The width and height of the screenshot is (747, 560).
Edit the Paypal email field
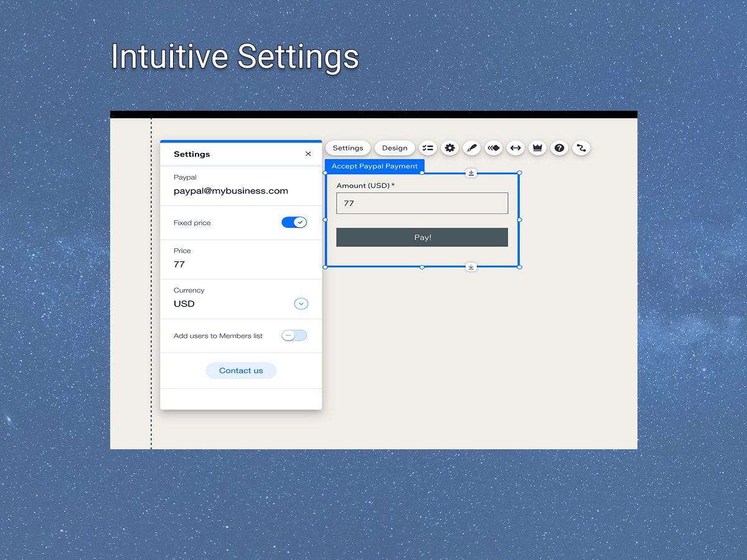coord(231,191)
